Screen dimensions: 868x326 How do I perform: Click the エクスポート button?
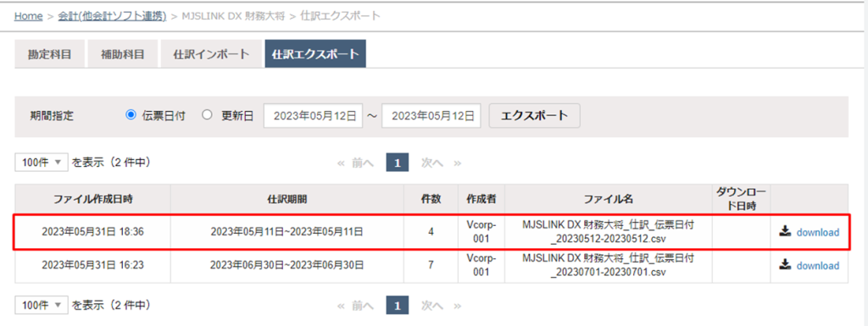click(534, 115)
